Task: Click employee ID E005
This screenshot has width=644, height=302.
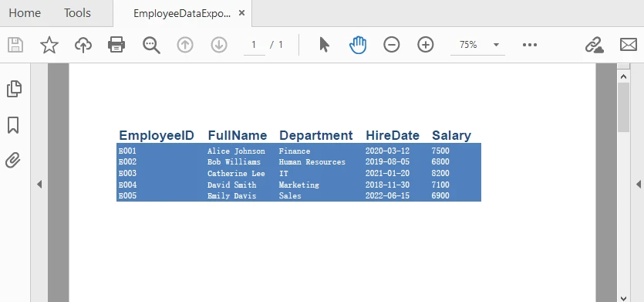Action: pos(127,196)
